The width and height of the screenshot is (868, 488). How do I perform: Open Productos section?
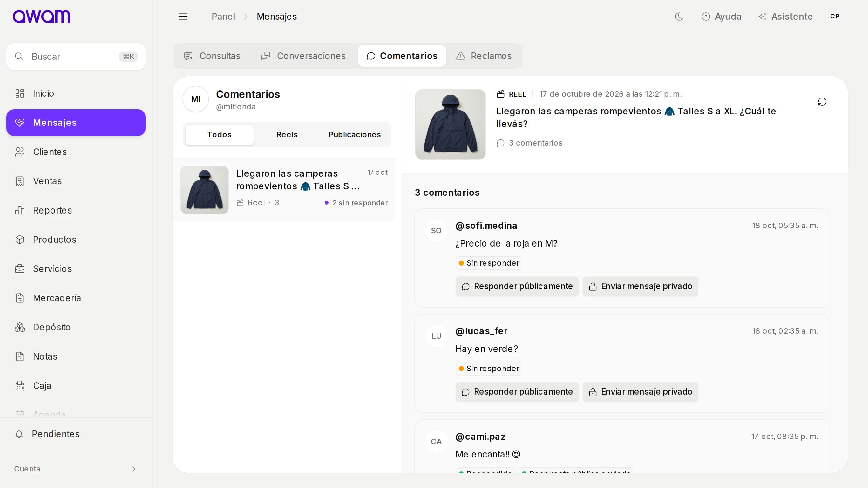(76, 240)
